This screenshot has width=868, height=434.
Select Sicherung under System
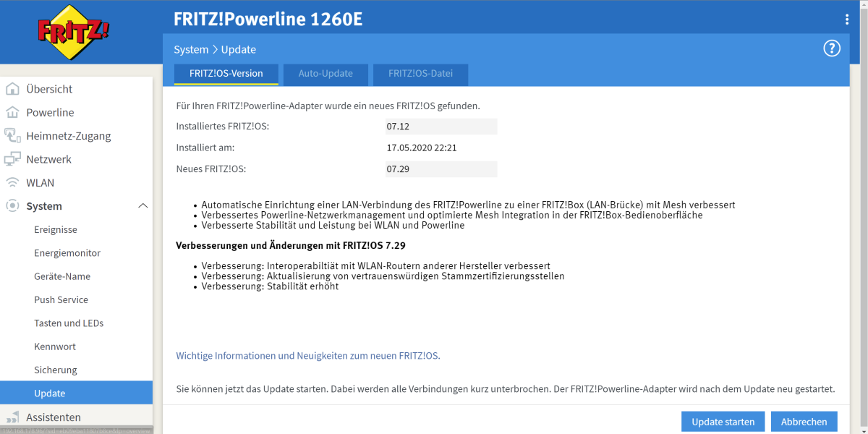click(x=56, y=370)
